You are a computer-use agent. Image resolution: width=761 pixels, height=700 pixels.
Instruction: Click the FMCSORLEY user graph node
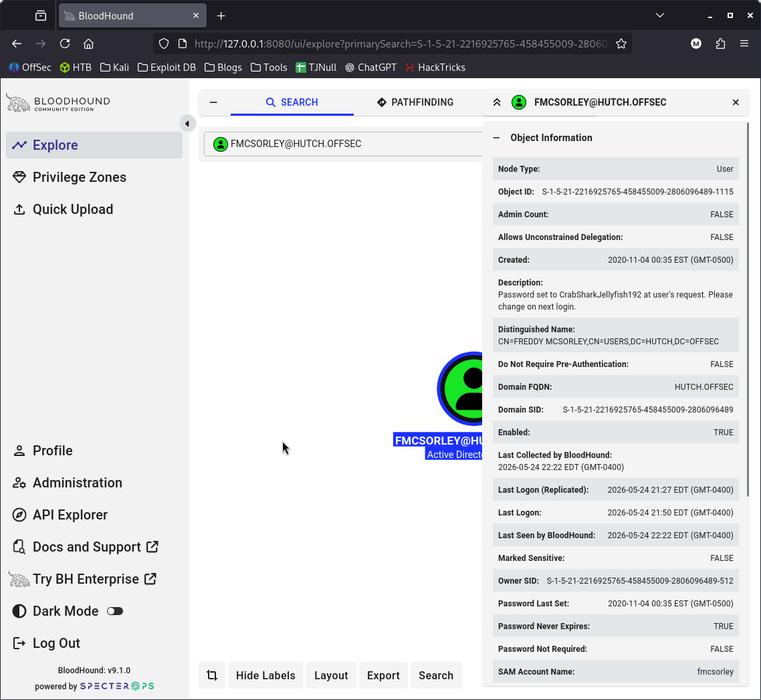pyautogui.click(x=460, y=388)
